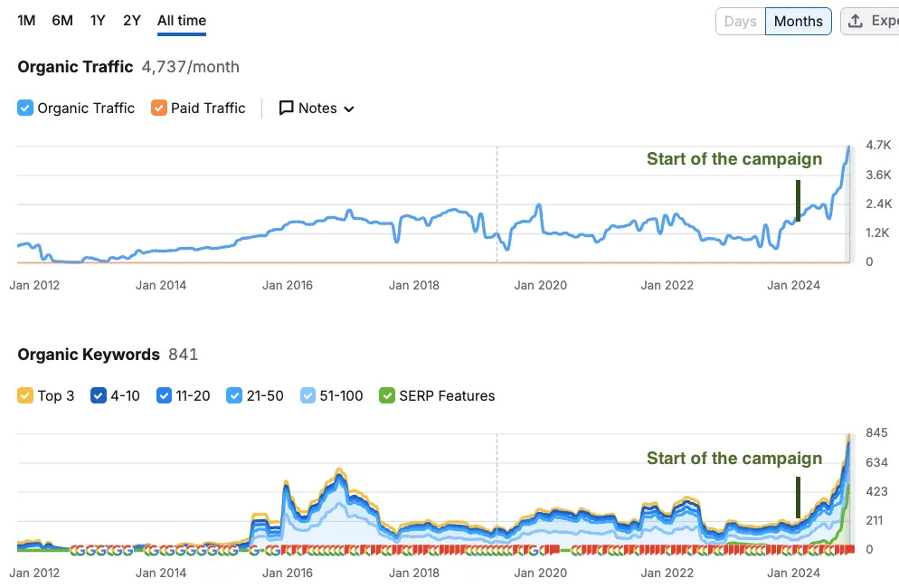Select the 6M time range
The image size is (899, 588).
(x=62, y=21)
